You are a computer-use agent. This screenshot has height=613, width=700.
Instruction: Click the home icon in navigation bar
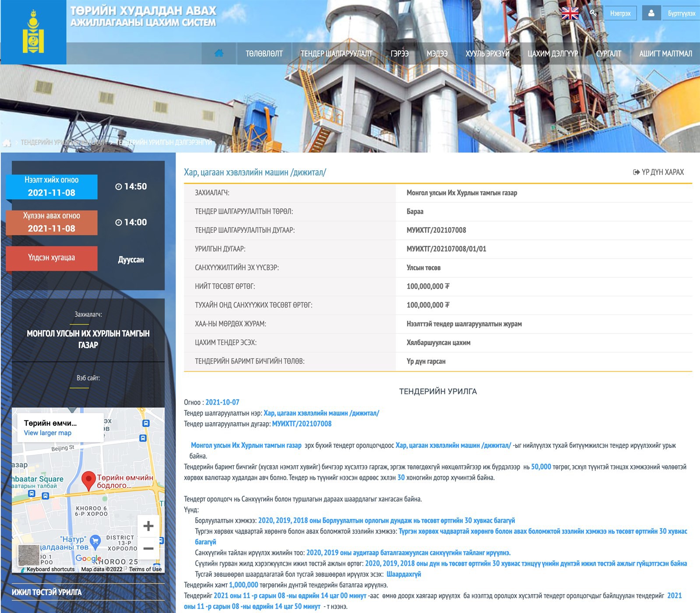(219, 53)
